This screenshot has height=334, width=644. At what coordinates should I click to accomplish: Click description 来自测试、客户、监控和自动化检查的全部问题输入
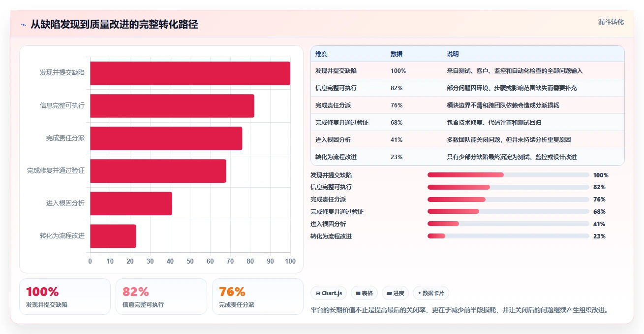click(515, 71)
